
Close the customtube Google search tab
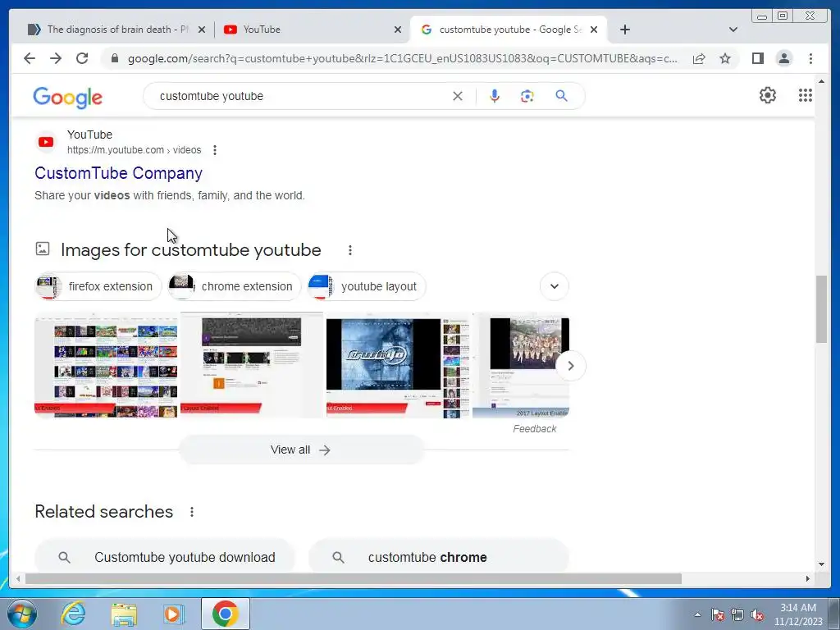(x=594, y=30)
